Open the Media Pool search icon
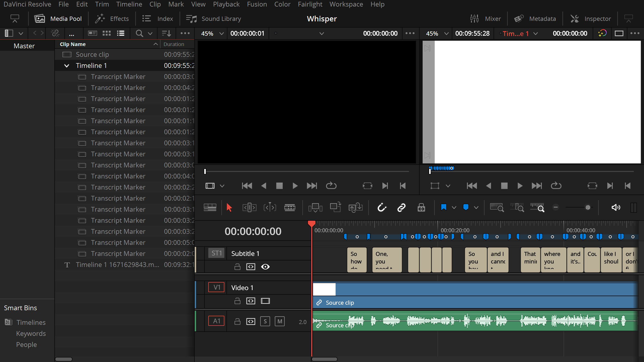The image size is (644, 362). click(x=139, y=33)
